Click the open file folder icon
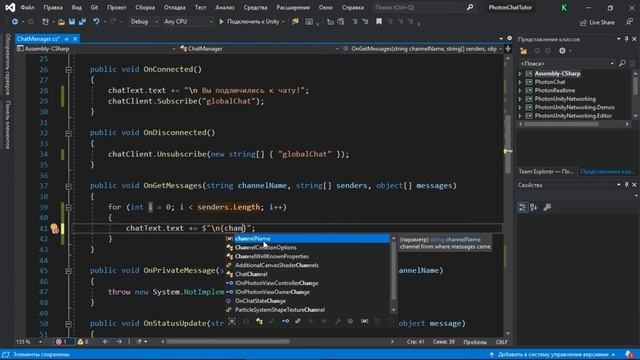Image resolution: width=640 pixels, height=360 pixels. click(61, 22)
